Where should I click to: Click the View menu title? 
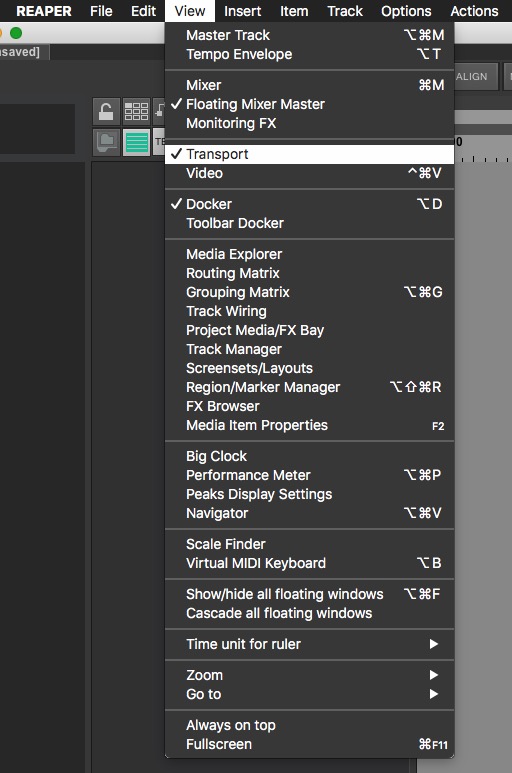tap(190, 11)
